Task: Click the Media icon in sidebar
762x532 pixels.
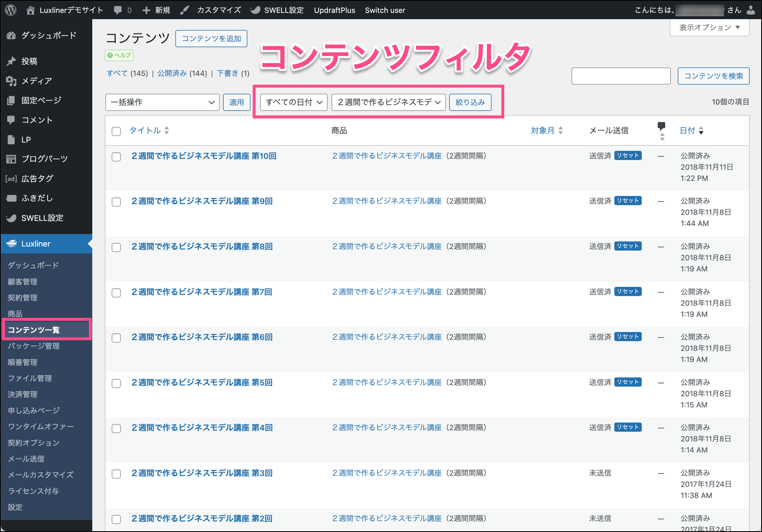Action: click(11, 81)
